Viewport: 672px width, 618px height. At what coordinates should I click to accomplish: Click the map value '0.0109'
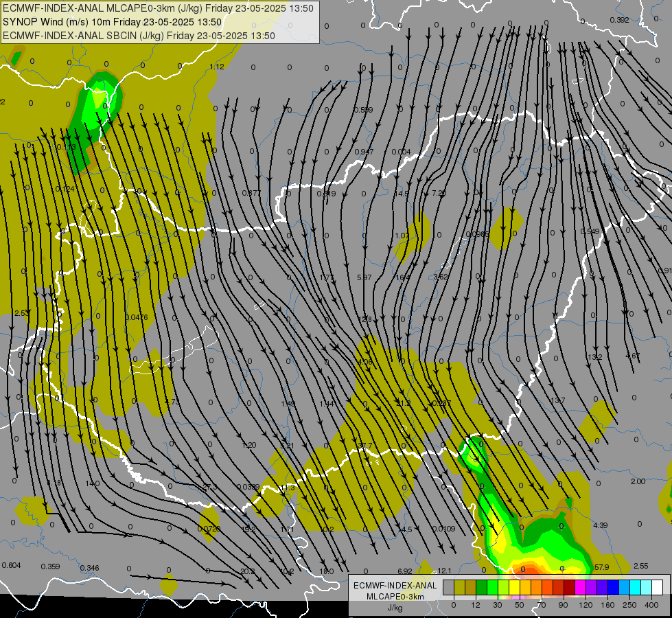point(444,529)
